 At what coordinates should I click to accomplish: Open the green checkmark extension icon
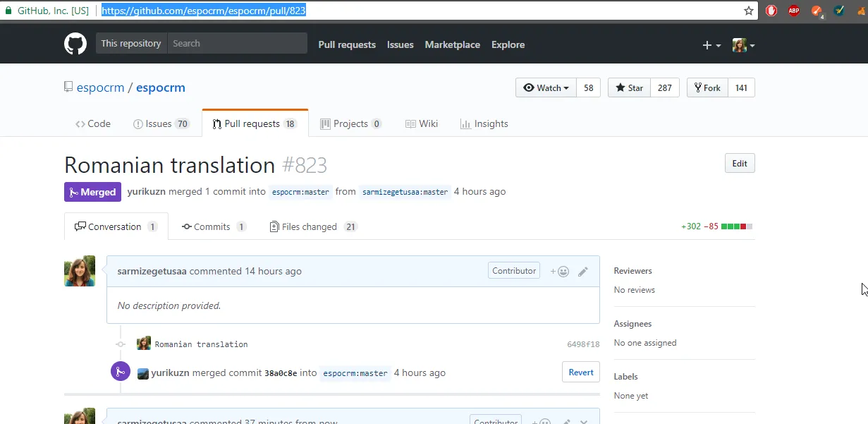tap(839, 11)
